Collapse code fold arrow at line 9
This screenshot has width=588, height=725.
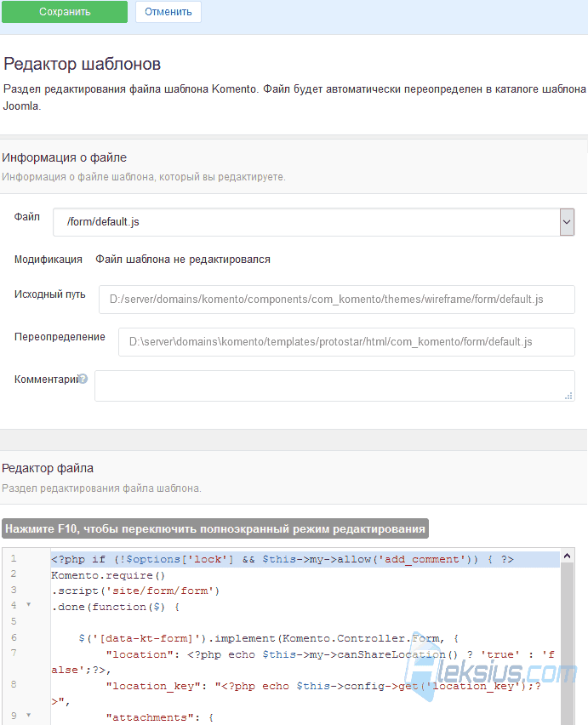click(29, 716)
